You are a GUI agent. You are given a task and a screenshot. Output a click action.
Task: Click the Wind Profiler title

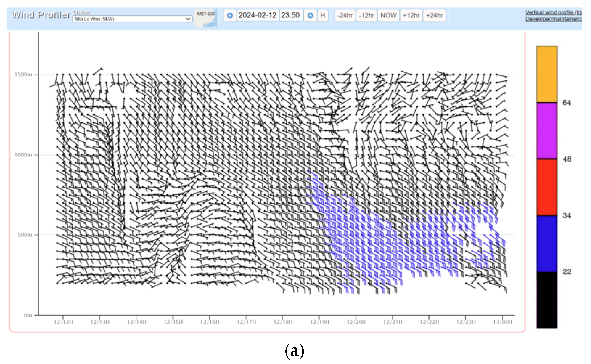tap(41, 15)
